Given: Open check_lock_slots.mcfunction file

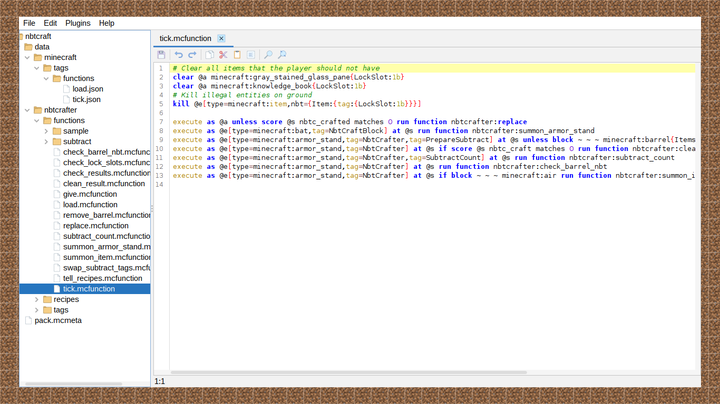Looking at the screenshot, I should coord(107,163).
